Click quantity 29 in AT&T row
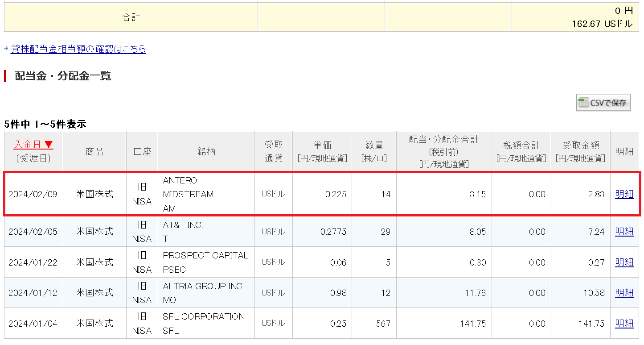 coord(386,232)
